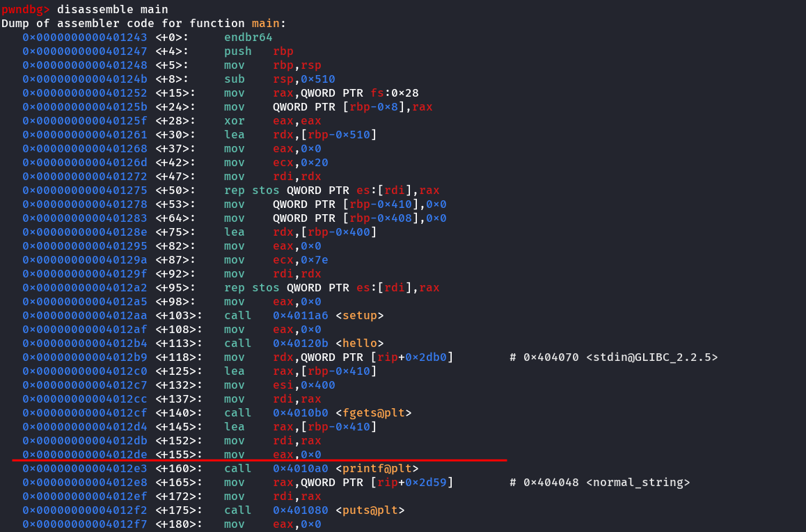Click the <printf@plt> call target
Viewport: 806px width, 532px height.
pos(377,468)
